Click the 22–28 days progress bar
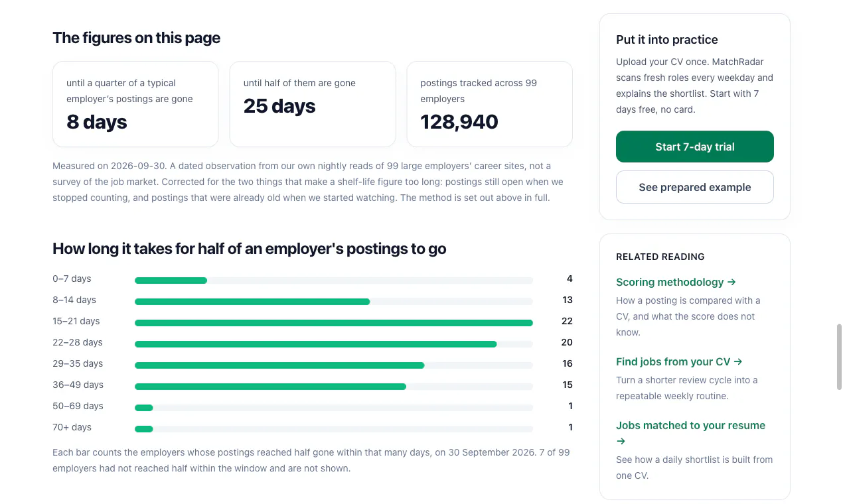The height and width of the screenshot is (504, 843). click(x=334, y=344)
